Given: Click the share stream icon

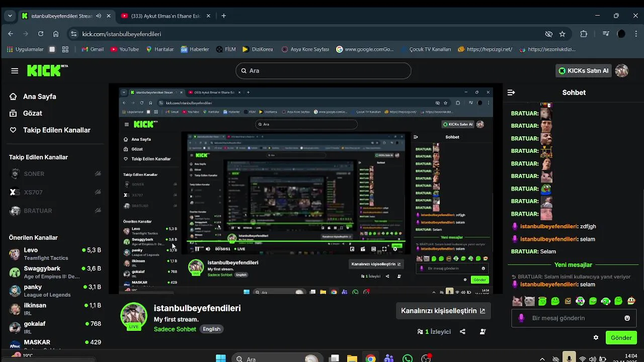Looking at the screenshot, I should click(x=462, y=332).
